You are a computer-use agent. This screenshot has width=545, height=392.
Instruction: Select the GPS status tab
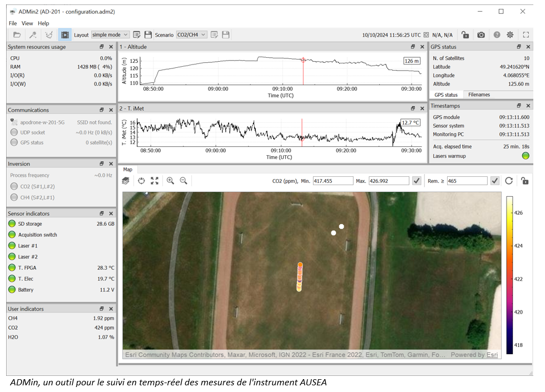446,95
